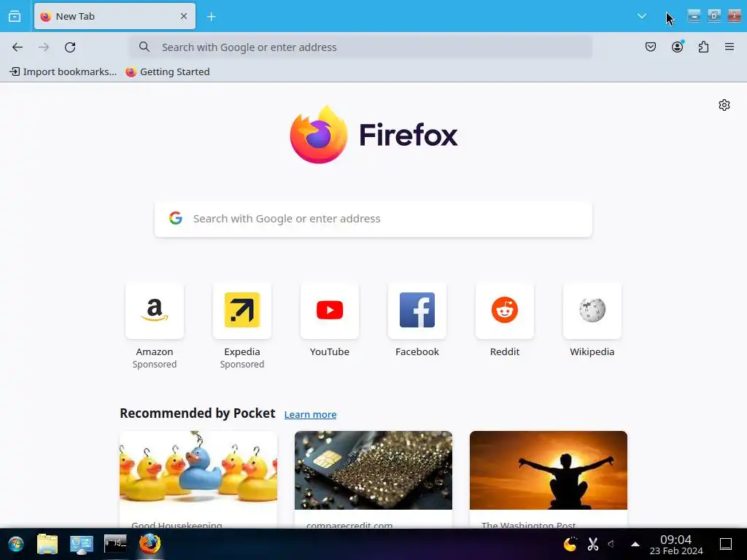Click the Google G icon in search box

pos(176,218)
